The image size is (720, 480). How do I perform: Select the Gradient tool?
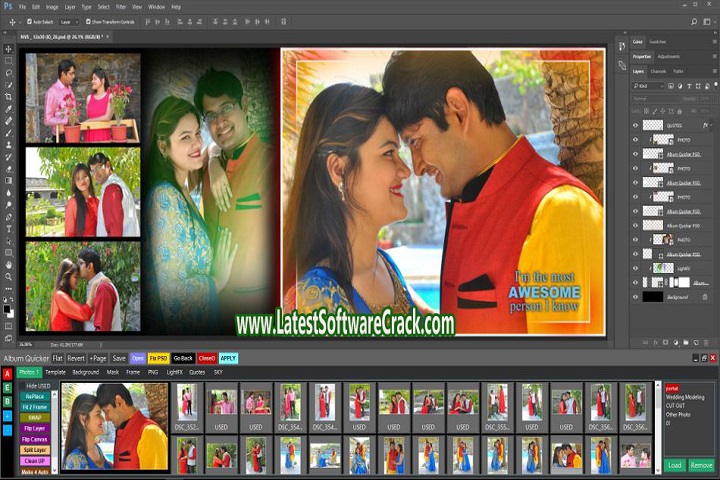[8, 181]
